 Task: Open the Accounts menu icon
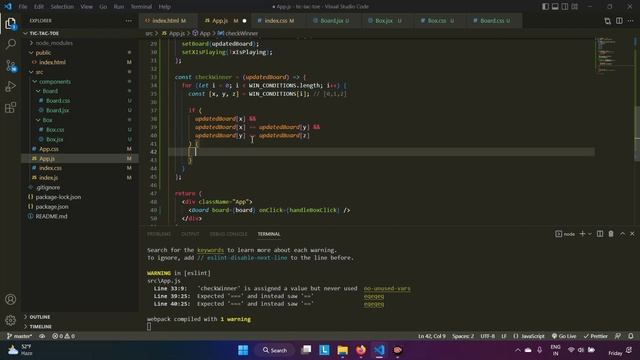[x=11, y=299]
